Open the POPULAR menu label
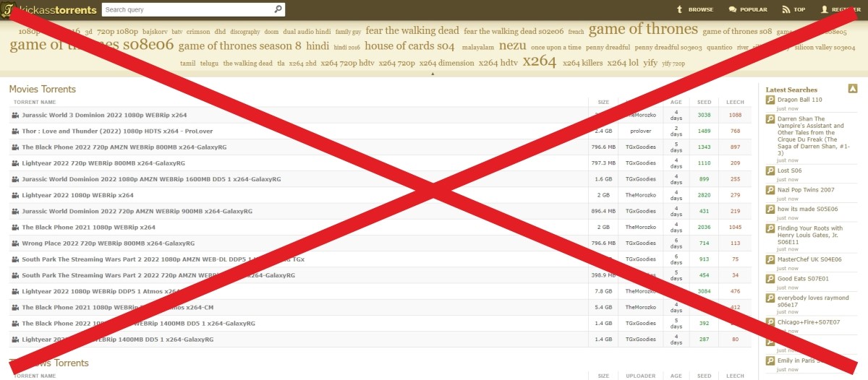 pos(754,10)
